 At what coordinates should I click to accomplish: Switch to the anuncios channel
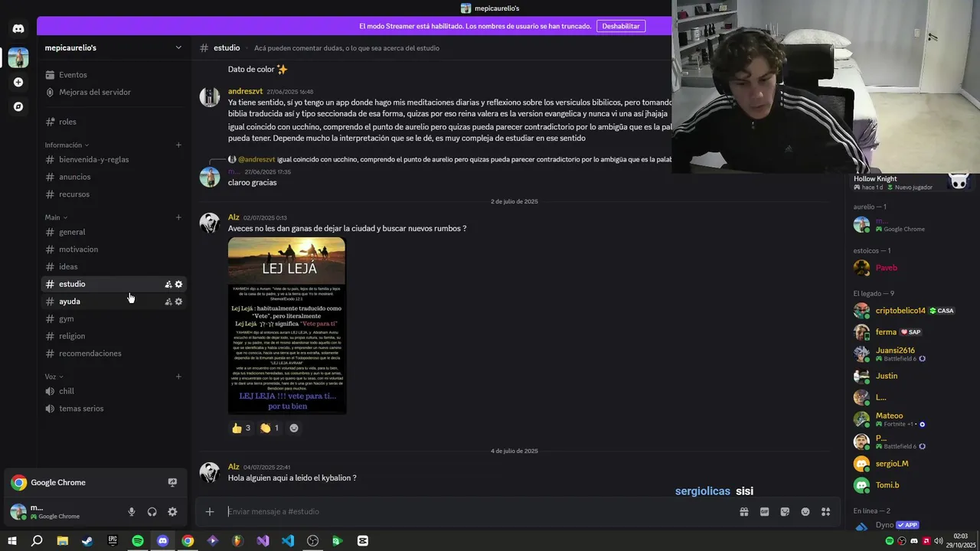click(x=113, y=177)
